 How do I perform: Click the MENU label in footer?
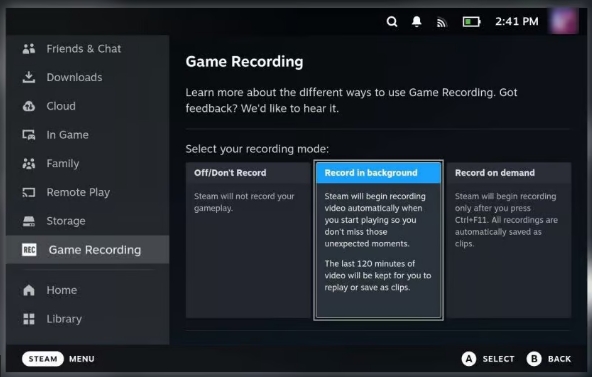82,359
